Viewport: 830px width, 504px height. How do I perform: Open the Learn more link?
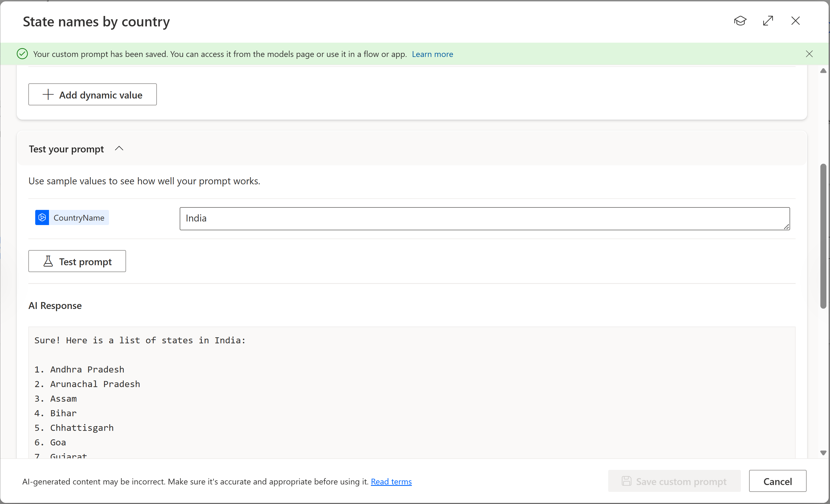[432, 54]
